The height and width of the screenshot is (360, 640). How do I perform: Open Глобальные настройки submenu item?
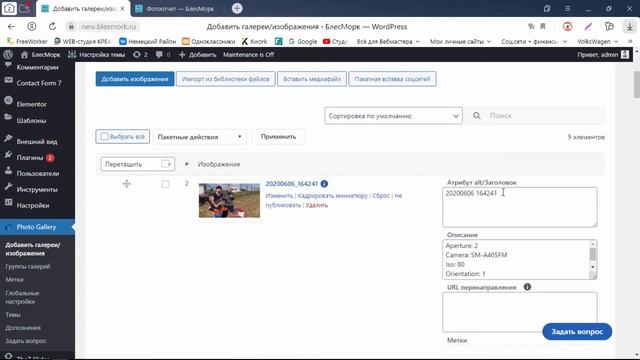tap(22, 297)
